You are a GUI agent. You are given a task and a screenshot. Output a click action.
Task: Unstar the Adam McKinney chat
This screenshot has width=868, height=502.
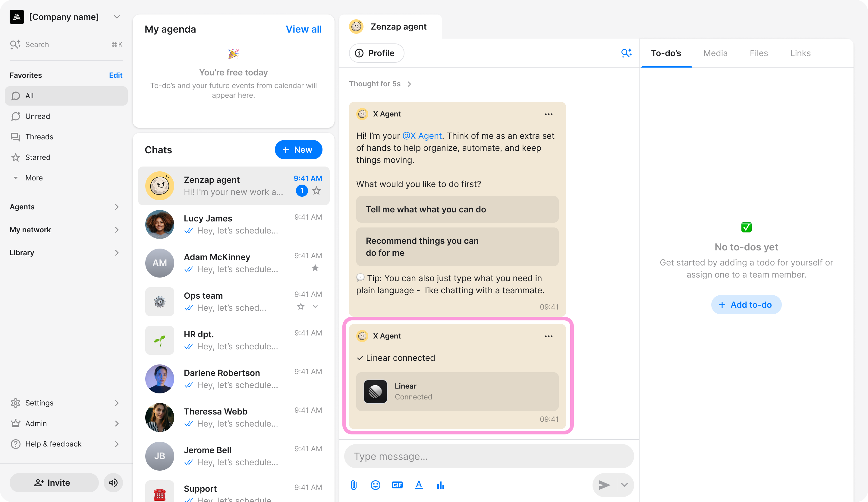click(315, 268)
